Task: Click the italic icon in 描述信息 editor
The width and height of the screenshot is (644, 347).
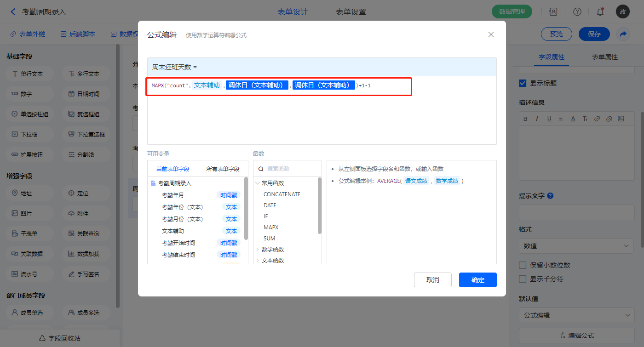Action: [537, 119]
